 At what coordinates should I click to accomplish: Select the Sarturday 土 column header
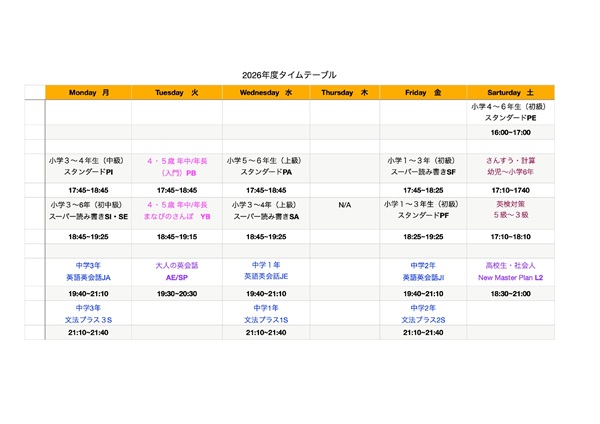point(510,92)
